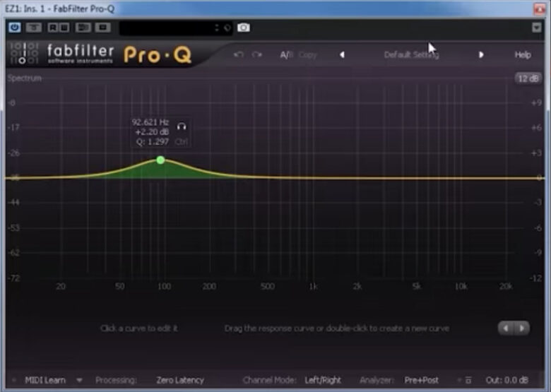Change Analyzer mode from Pre+Post
551x392 pixels.
pos(421,380)
